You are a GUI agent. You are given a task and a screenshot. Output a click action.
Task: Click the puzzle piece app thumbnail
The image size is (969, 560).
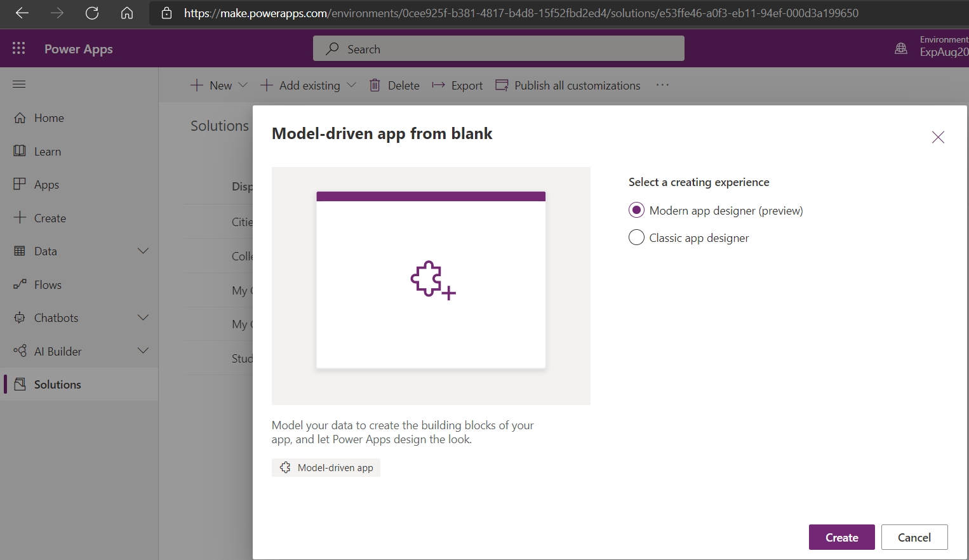click(x=432, y=280)
